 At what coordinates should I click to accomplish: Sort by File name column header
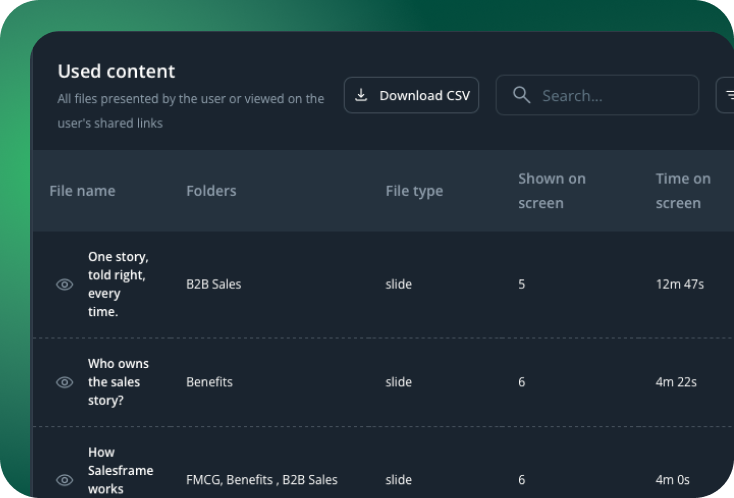[82, 191]
